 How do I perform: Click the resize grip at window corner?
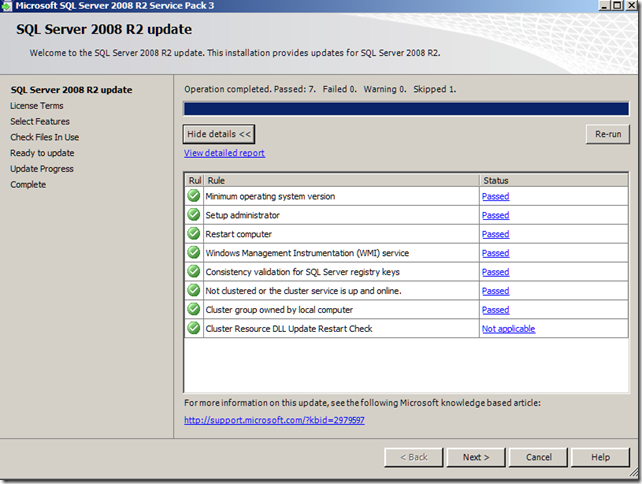tap(633, 473)
